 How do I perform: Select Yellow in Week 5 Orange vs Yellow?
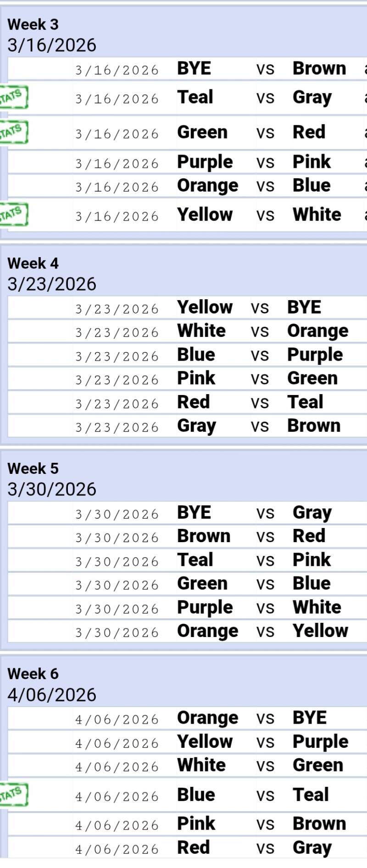[320, 631]
